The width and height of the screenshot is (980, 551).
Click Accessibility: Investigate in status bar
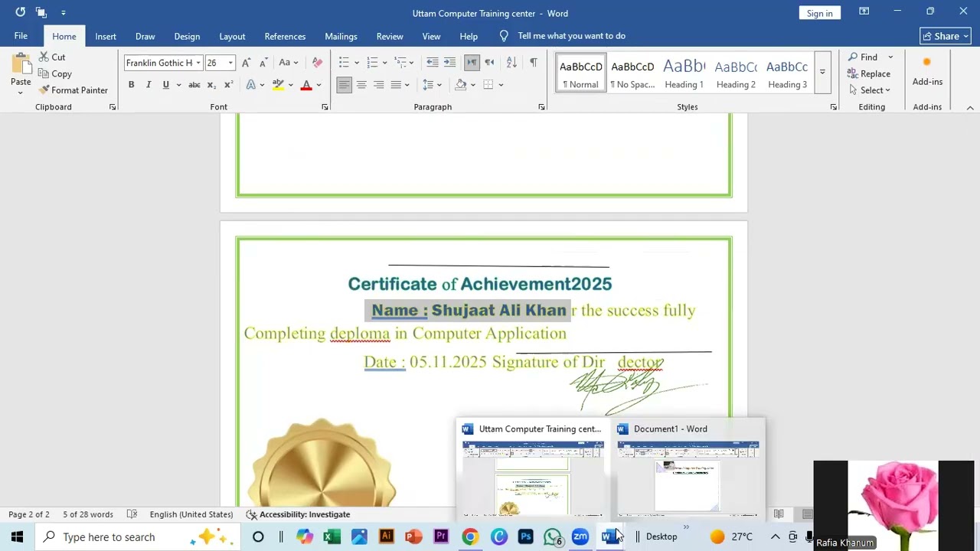298,514
